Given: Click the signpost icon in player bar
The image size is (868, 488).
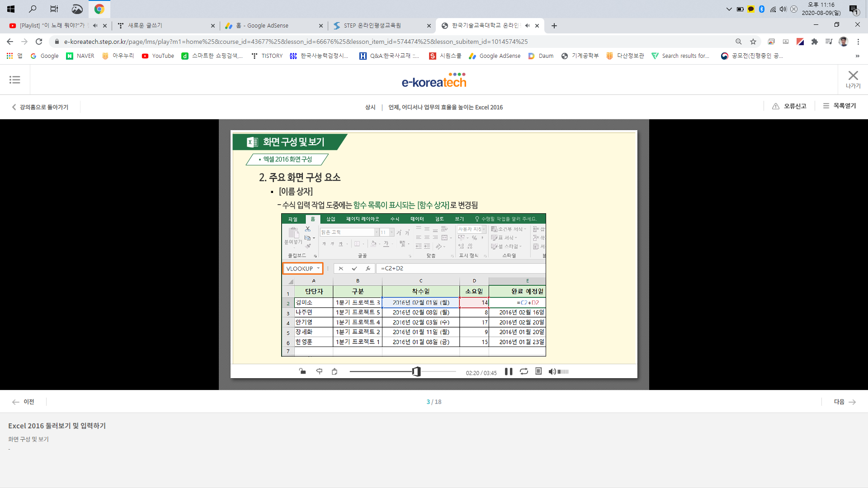Looking at the screenshot, I should click(319, 371).
